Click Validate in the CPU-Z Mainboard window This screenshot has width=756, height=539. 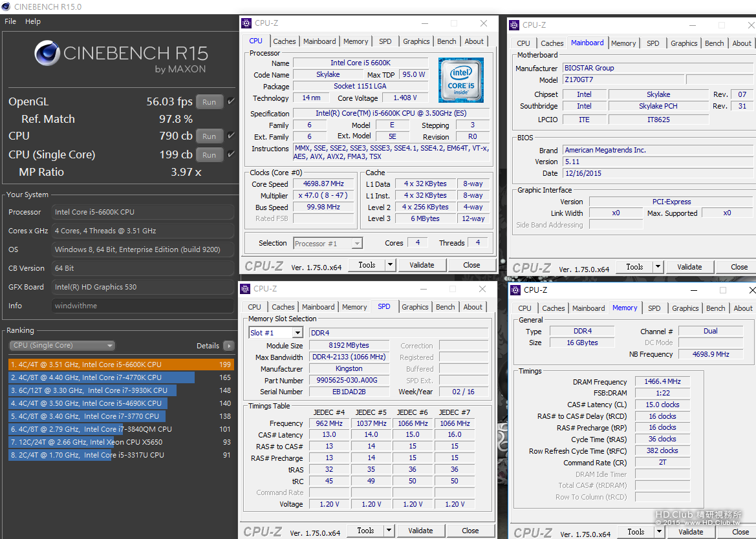pos(689,267)
